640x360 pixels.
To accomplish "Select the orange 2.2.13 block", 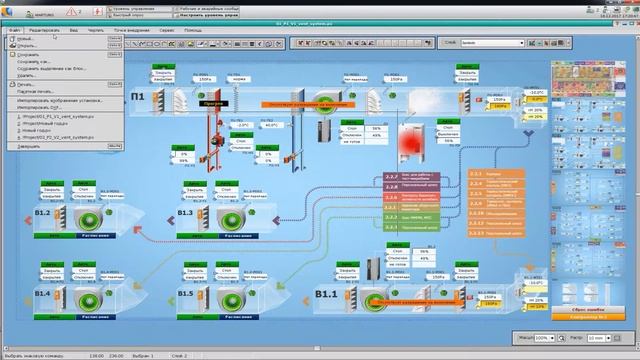I will click(x=496, y=233).
